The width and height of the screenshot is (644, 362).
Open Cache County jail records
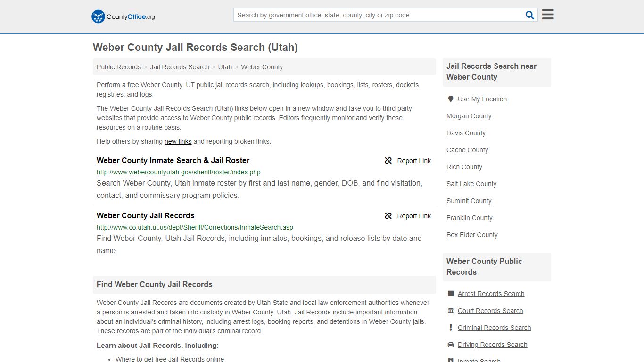pos(468,150)
